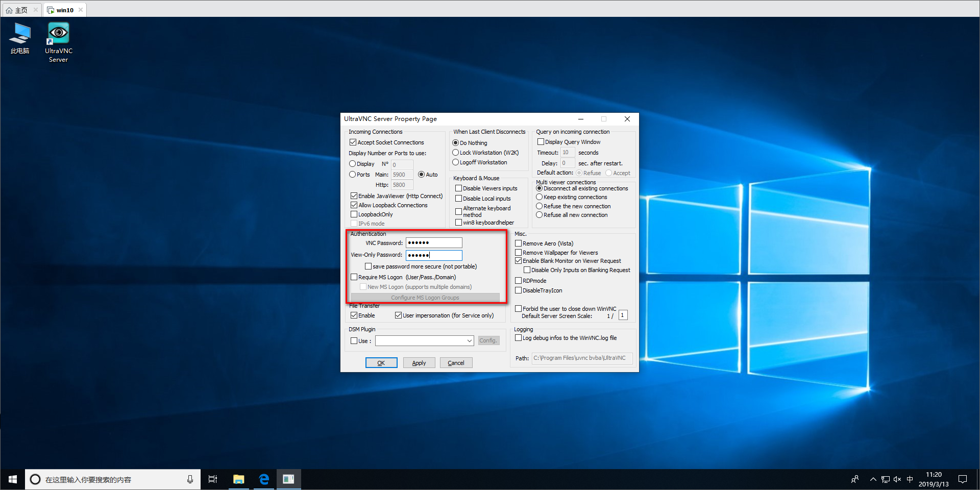The width and height of the screenshot is (980, 490).
Task: Check save password more secure option
Action: pos(368,266)
